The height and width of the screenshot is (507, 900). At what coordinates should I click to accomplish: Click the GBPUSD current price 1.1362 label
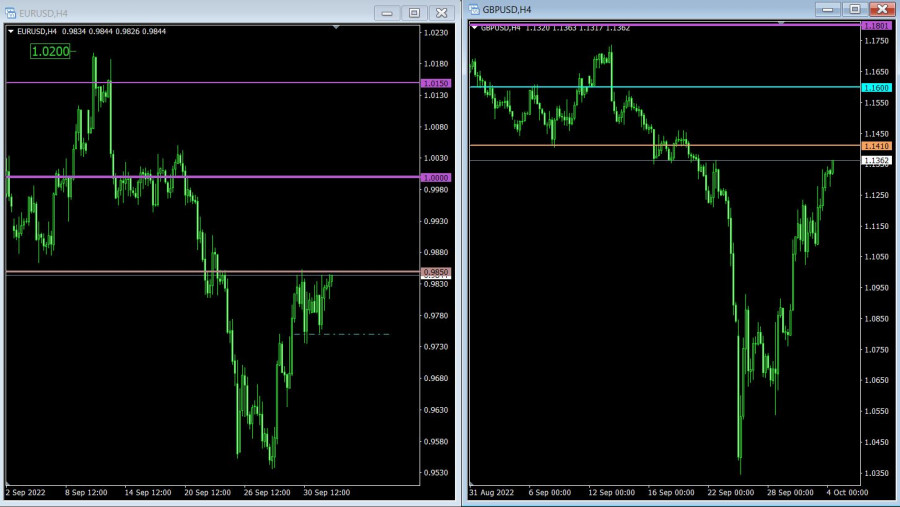coord(877,160)
